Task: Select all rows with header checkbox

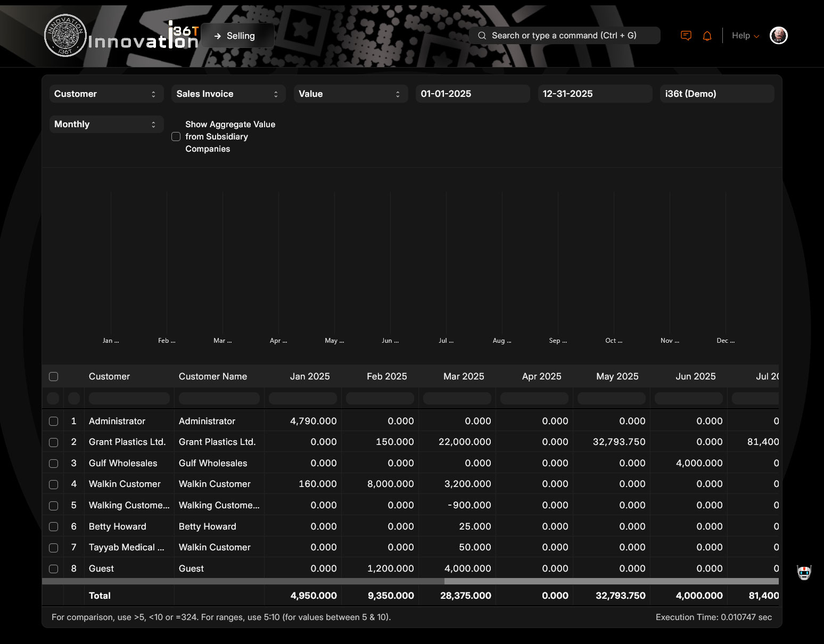Action: 54,377
